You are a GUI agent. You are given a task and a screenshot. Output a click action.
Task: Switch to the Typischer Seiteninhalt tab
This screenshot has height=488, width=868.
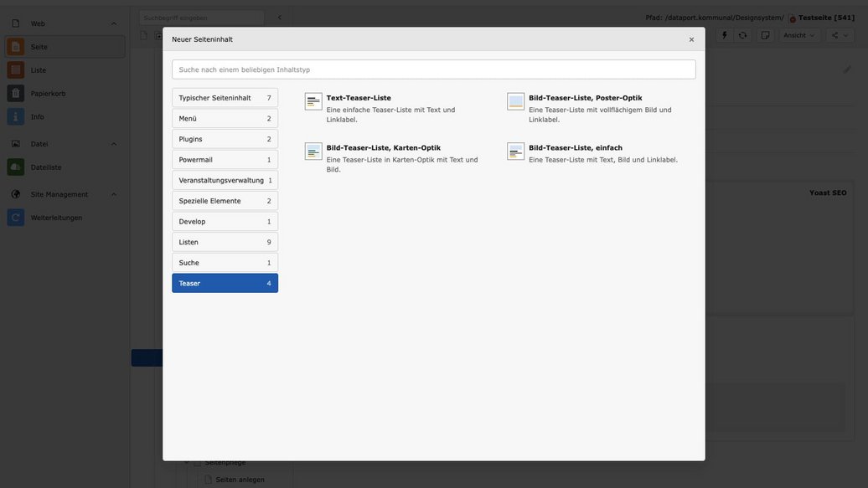coord(225,98)
